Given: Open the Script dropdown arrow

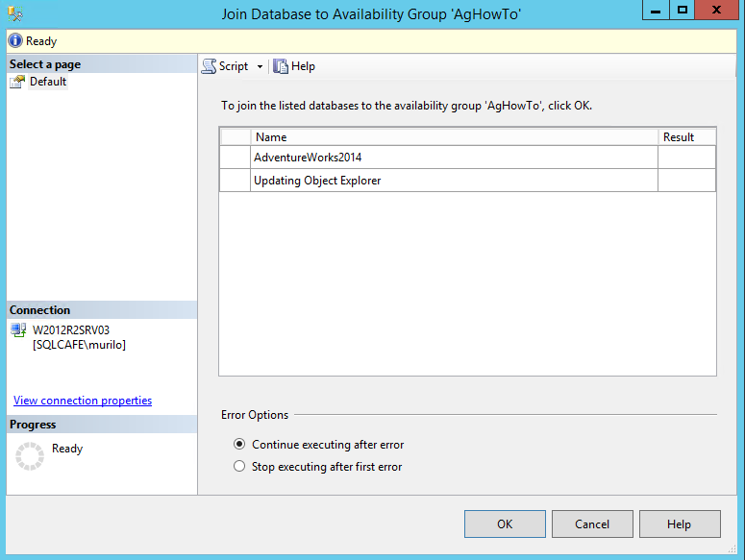Looking at the screenshot, I should [260, 67].
